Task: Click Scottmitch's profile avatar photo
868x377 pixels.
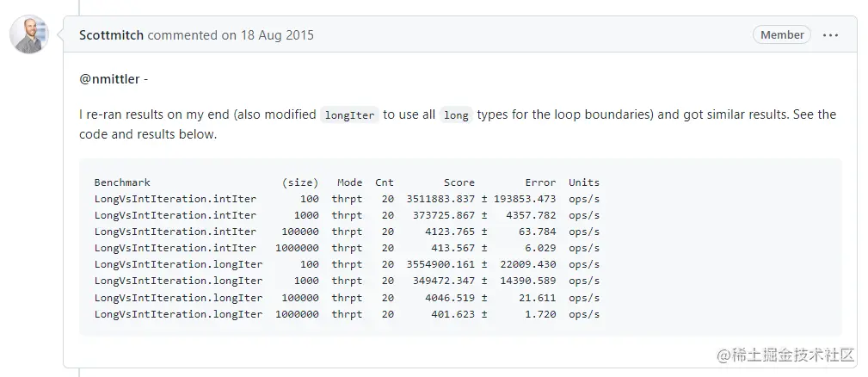Action: coord(29,35)
